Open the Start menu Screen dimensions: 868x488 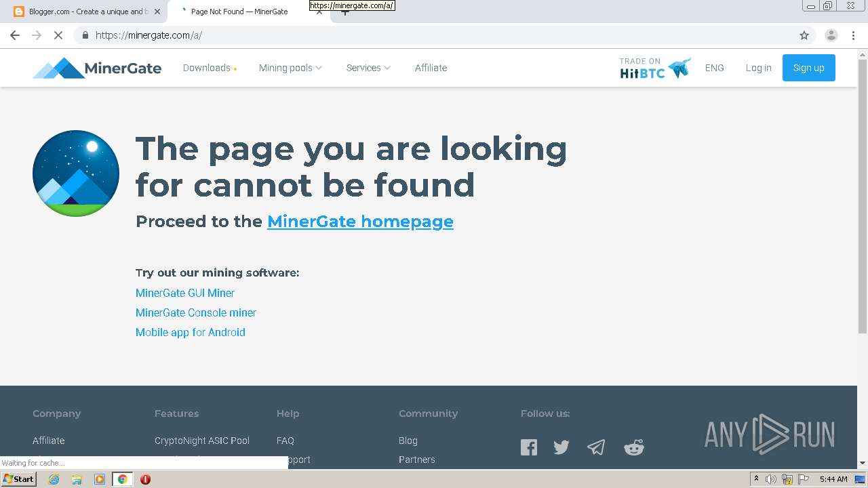point(19,479)
